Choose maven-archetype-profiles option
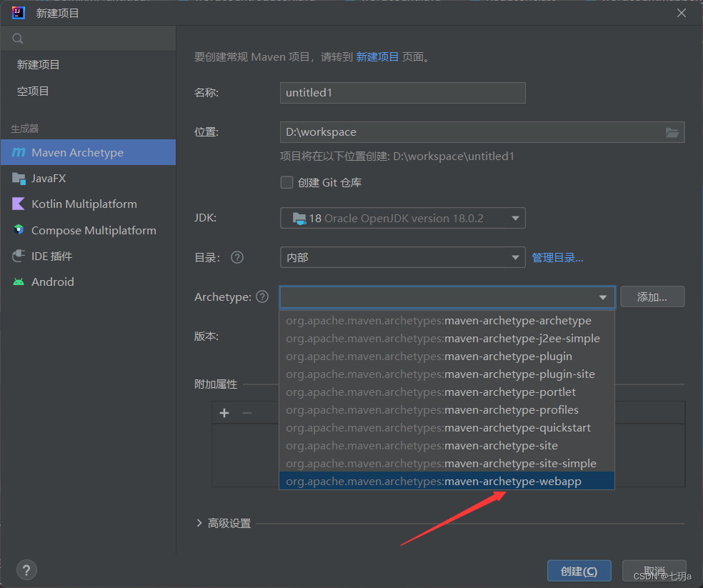The image size is (703, 588). (x=447, y=410)
